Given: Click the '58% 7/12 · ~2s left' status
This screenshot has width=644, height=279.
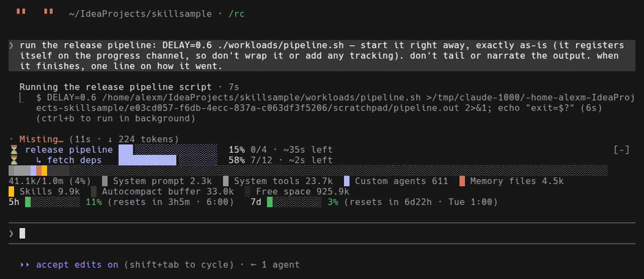Looking at the screenshot, I should tap(281, 160).
